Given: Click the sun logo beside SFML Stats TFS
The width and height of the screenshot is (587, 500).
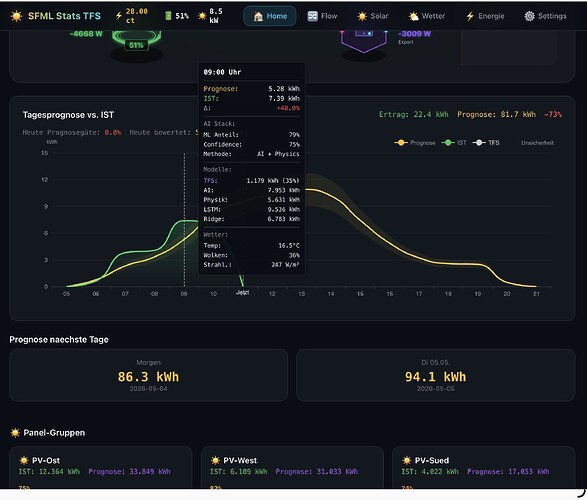Looking at the screenshot, I should pos(16,16).
